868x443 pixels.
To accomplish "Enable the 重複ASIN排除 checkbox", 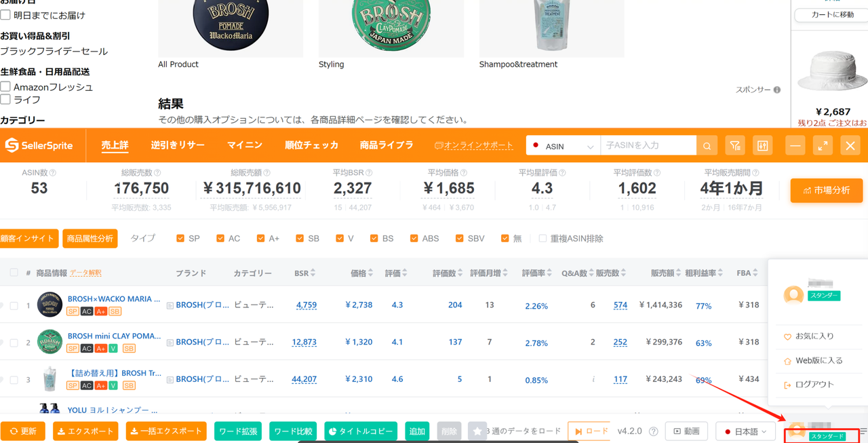I will tap(542, 239).
